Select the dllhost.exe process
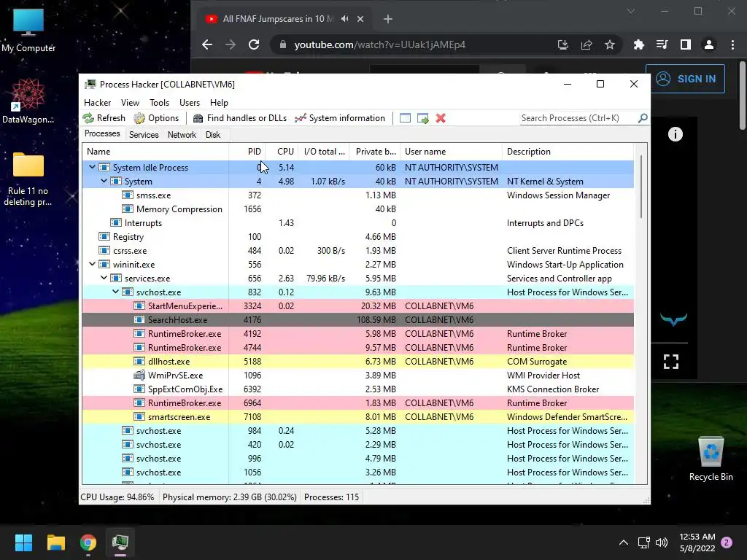This screenshot has height=560, width=747. pos(357,361)
